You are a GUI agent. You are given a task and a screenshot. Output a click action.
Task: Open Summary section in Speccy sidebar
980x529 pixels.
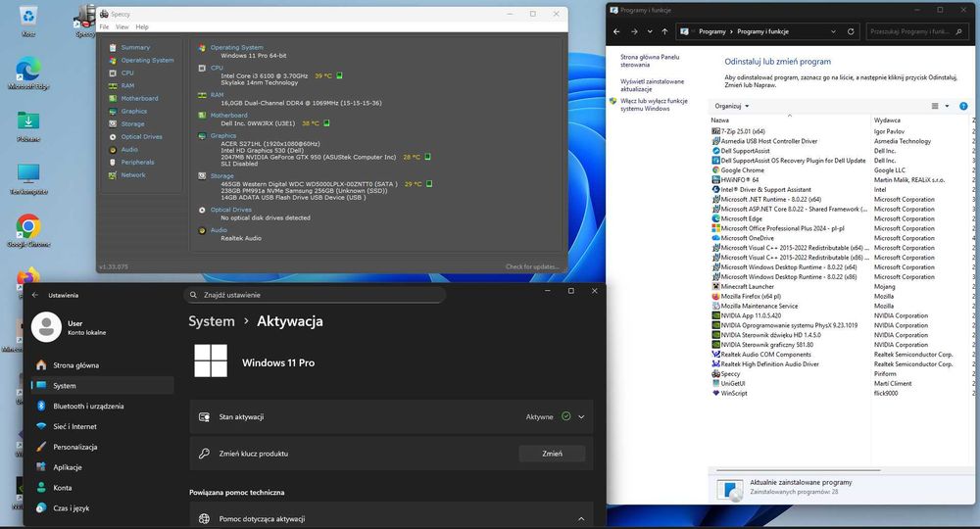click(x=135, y=47)
